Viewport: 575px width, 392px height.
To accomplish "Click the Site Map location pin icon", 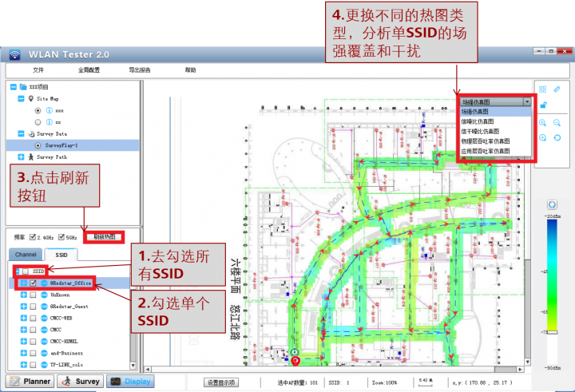I will point(31,99).
